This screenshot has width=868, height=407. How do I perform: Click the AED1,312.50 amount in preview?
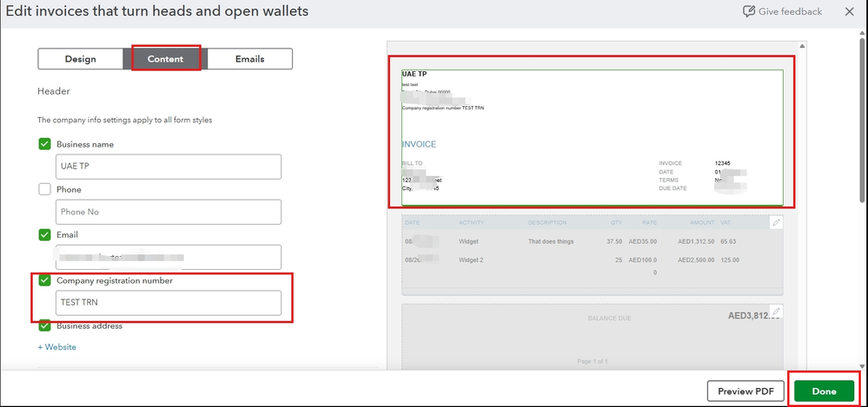696,241
